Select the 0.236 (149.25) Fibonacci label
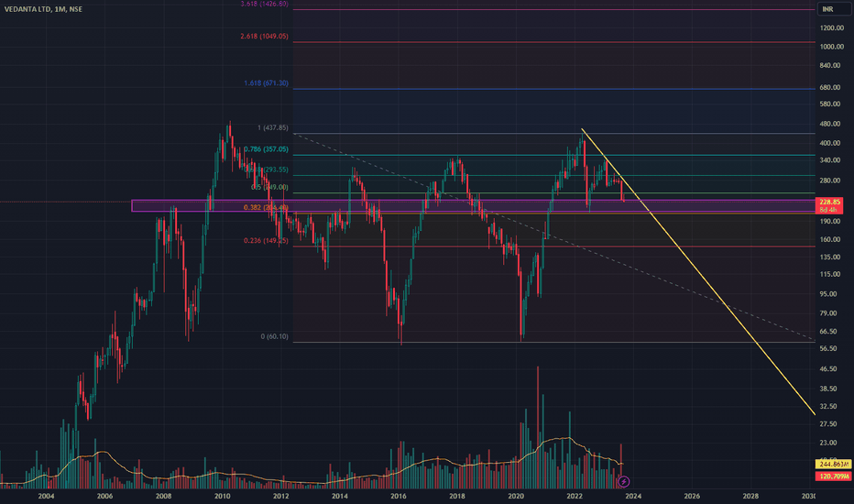This screenshot has height=504, width=854. pyautogui.click(x=266, y=241)
